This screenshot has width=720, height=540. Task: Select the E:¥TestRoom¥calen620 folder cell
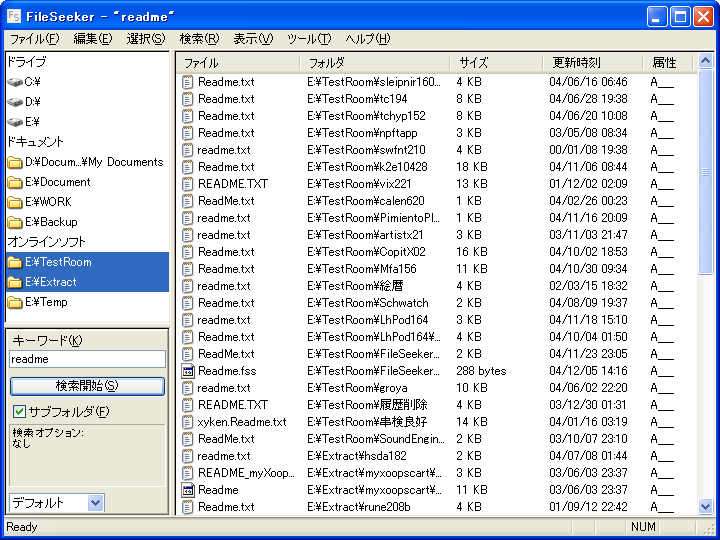pos(366,201)
